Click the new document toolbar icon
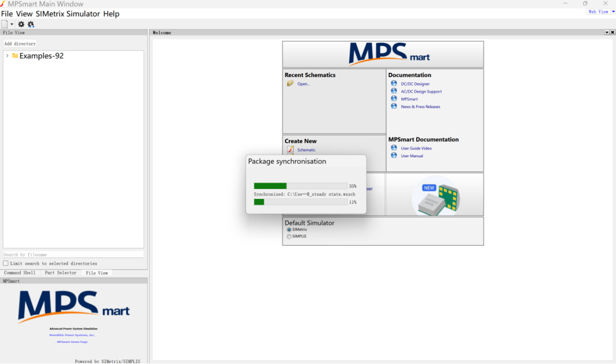The image size is (616, 364). pyautogui.click(x=4, y=24)
